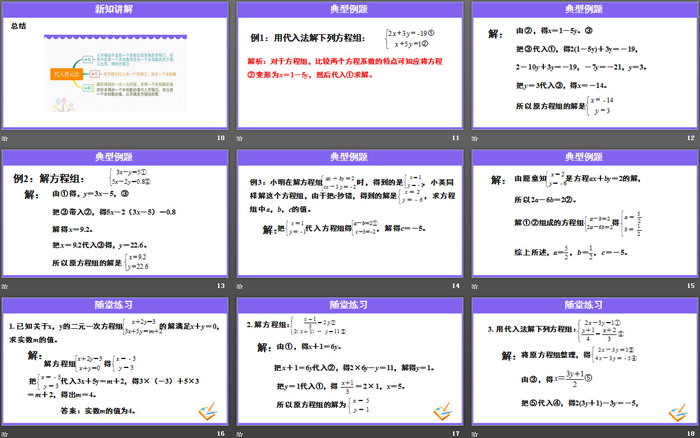Viewport: 700px width, 438px height.
Task: Click the transition star icon under slide 11
Action: [x=239, y=138]
